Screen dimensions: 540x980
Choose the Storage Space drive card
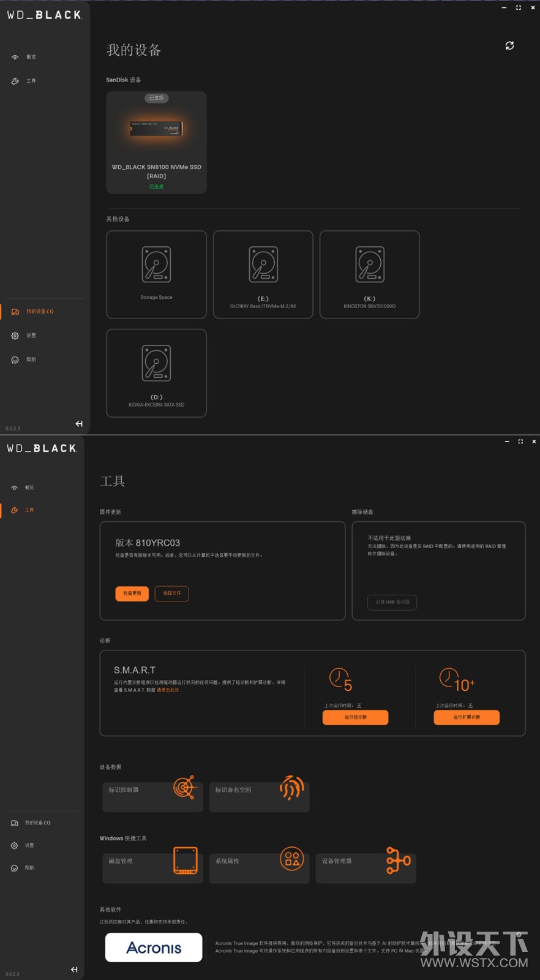[156, 274]
